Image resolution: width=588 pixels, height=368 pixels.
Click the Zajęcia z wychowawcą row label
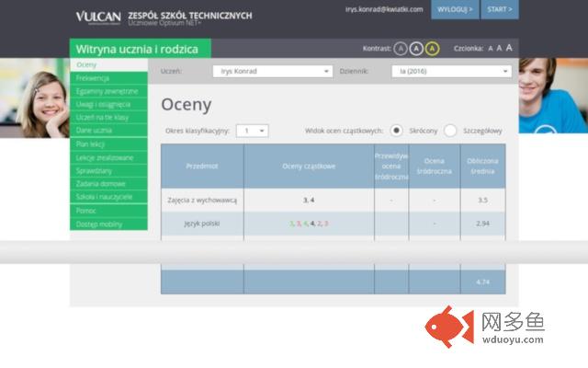point(202,201)
